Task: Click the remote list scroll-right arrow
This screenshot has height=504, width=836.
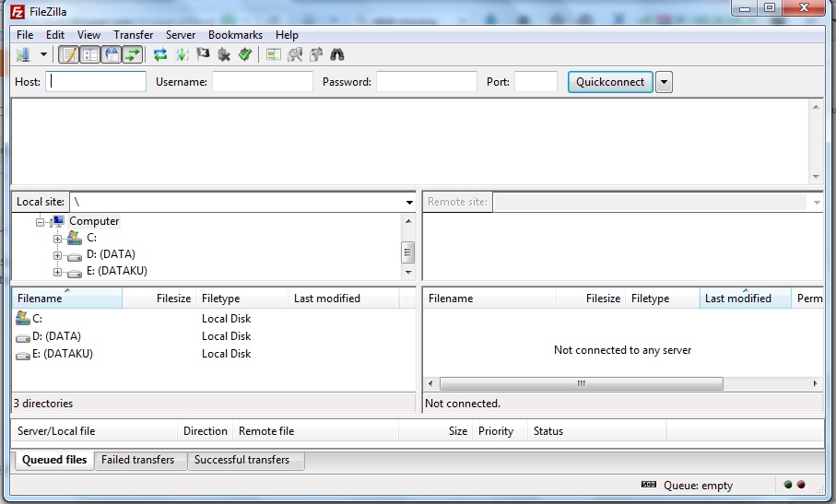Action: click(x=815, y=383)
